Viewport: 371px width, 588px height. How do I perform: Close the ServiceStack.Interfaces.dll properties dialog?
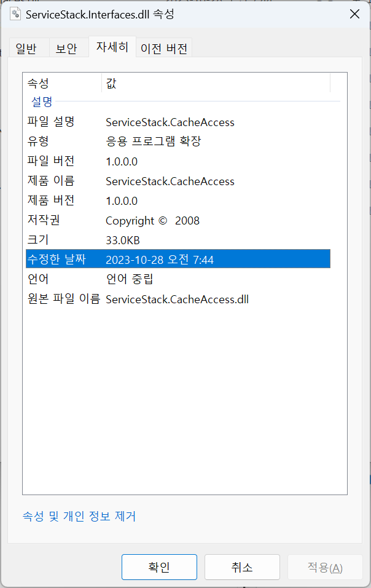click(x=354, y=14)
